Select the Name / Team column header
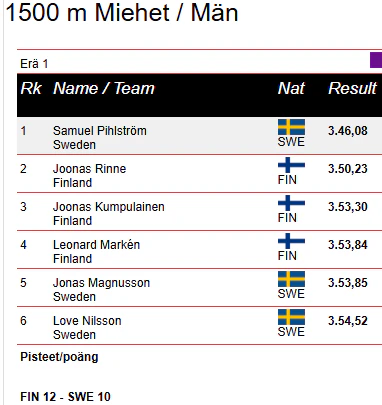 (104, 88)
